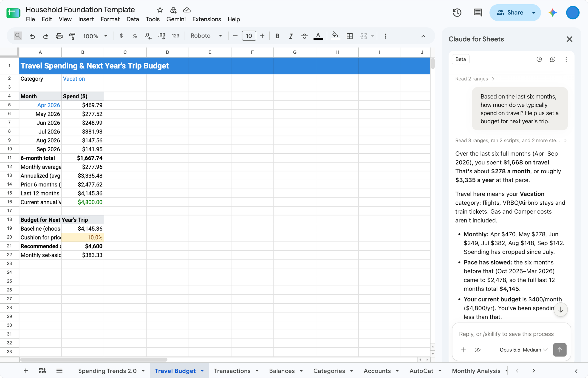Click the font size input box
The height and width of the screenshot is (378, 588).
tap(249, 36)
